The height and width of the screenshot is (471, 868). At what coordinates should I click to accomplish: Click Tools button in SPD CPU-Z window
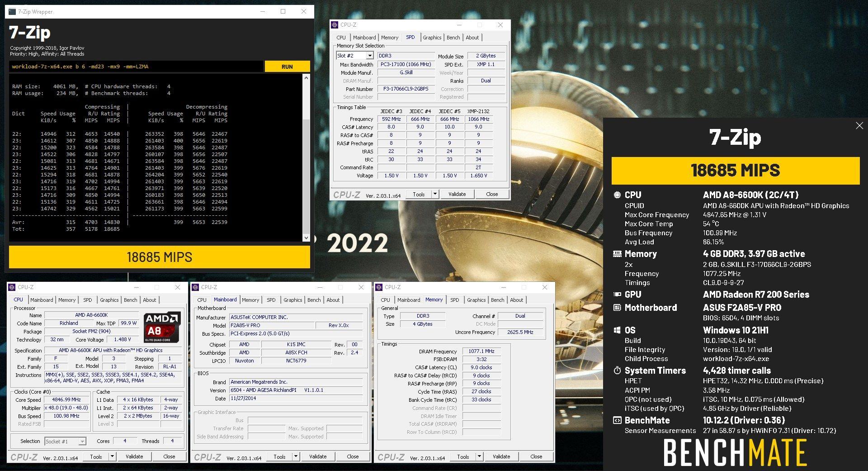[419, 194]
